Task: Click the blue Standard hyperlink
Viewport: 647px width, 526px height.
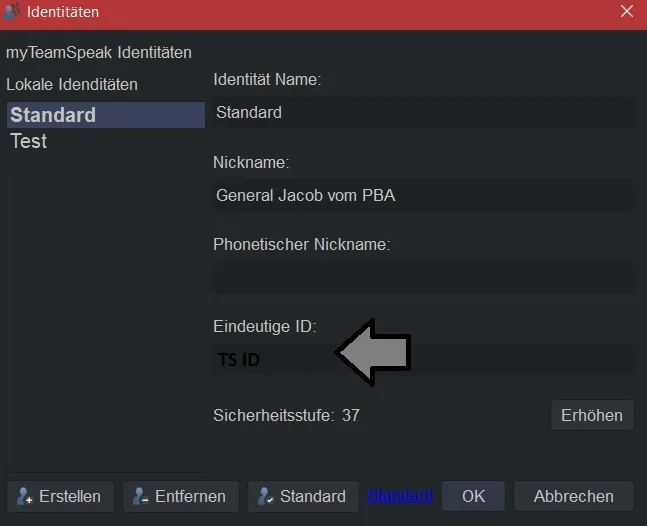Action: pyautogui.click(x=399, y=495)
